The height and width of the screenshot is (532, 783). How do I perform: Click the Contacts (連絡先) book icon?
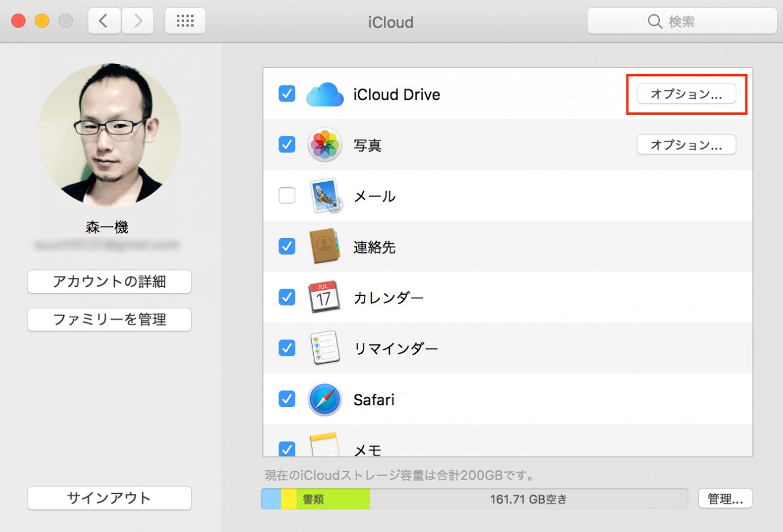pos(325,246)
